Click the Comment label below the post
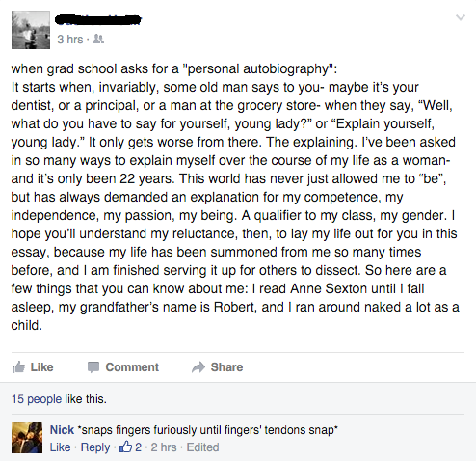 [132, 367]
